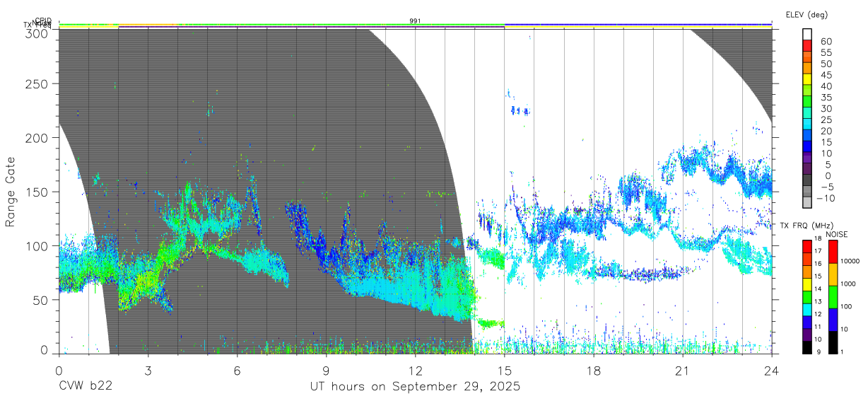Select the green NOISE segment between 100 and 1000

point(833,297)
